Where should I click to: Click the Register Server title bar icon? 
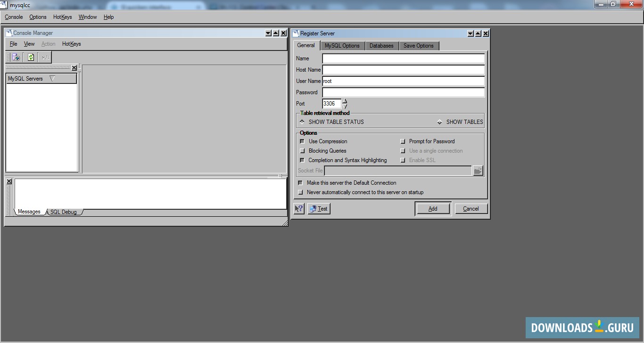pyautogui.click(x=296, y=33)
